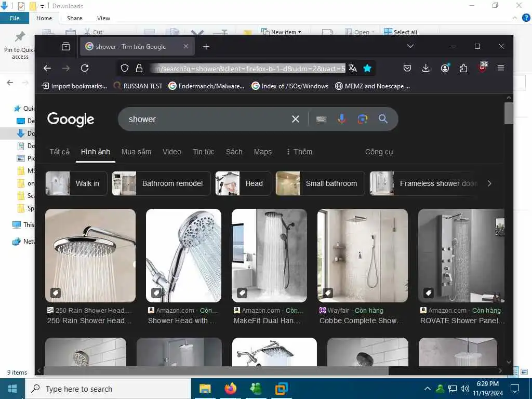Open Công cụ search tools

pyautogui.click(x=379, y=152)
